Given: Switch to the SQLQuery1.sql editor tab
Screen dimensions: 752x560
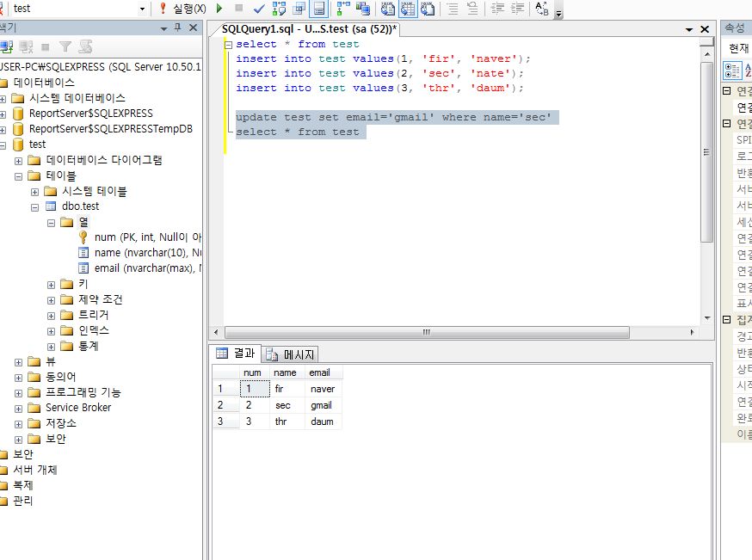Looking at the screenshot, I should click(309, 28).
